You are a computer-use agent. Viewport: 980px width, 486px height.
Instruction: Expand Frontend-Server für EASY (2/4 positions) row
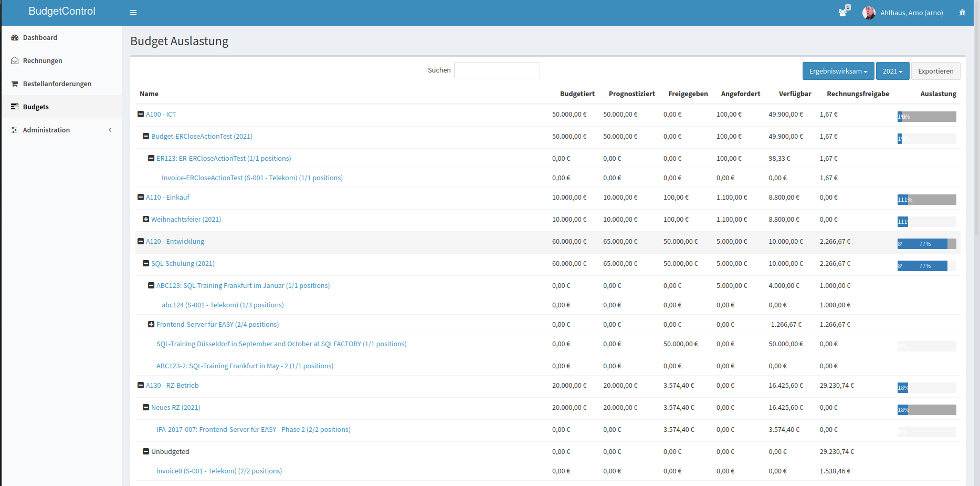(151, 324)
